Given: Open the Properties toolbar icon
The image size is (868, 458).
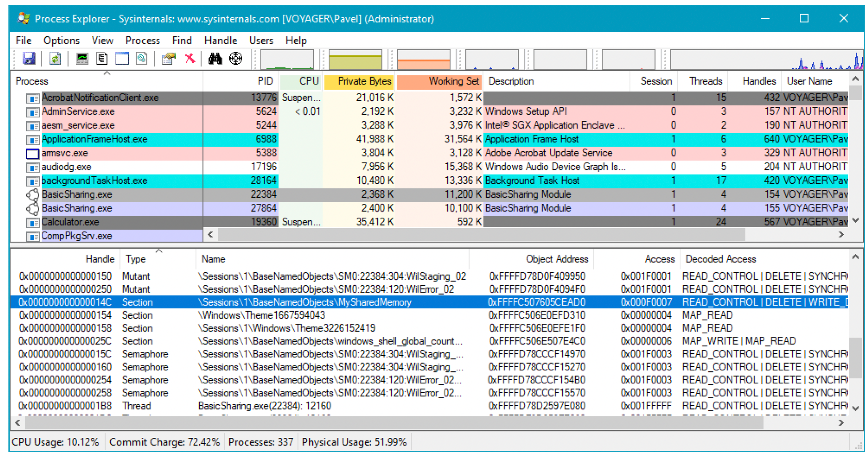Looking at the screenshot, I should tap(169, 59).
